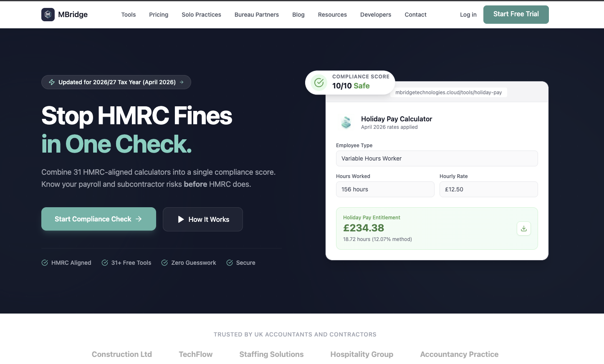This screenshot has height=364, width=604.
Task: Click the check icon beside Secure
Action: tap(230, 263)
